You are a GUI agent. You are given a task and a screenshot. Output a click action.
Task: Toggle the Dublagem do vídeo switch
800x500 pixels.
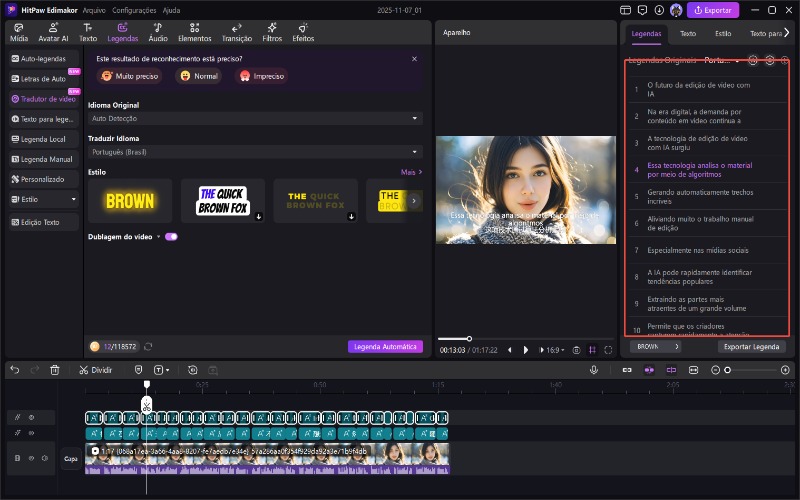[171, 237]
